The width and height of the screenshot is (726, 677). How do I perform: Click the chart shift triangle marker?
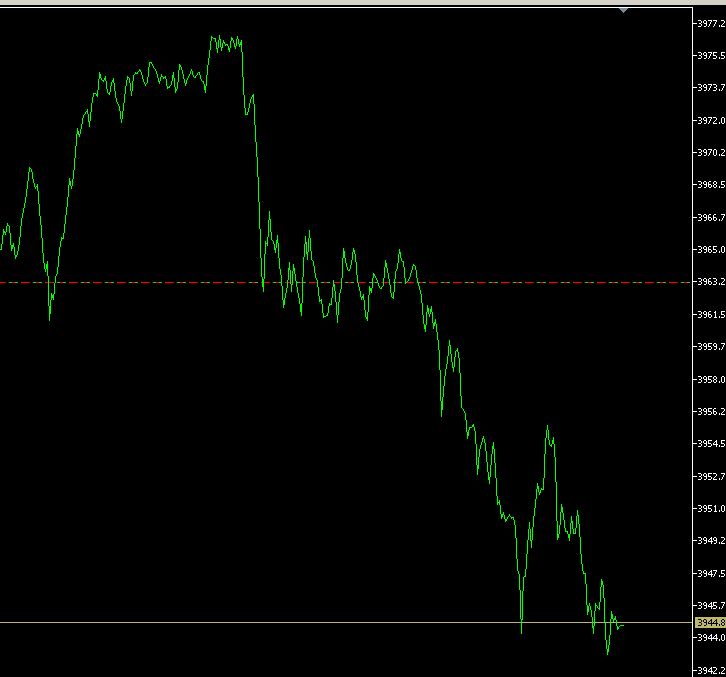click(624, 10)
